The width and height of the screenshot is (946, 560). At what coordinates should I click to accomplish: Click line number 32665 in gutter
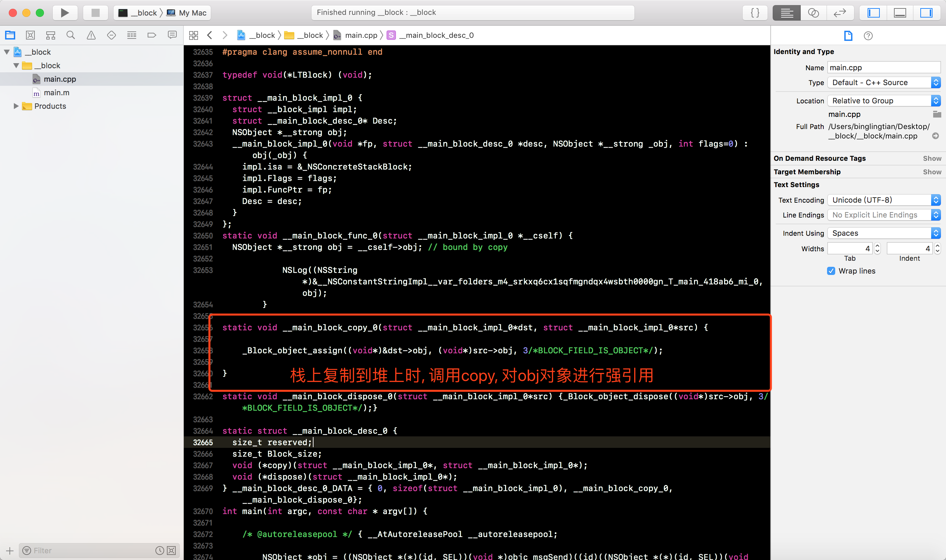[203, 442]
